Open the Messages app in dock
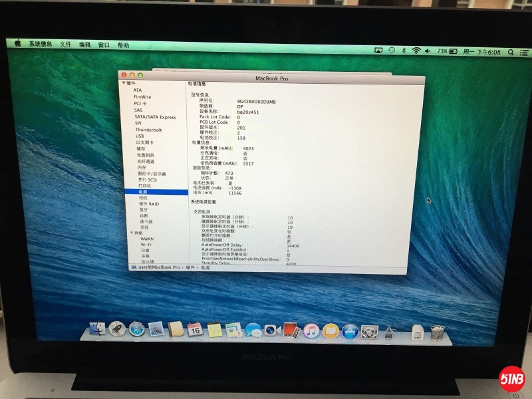The height and width of the screenshot is (399, 532). click(253, 330)
